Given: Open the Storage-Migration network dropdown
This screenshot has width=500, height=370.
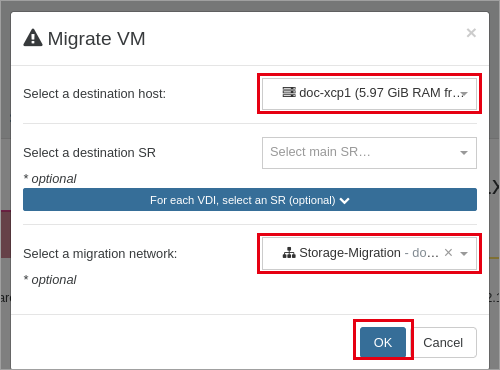Looking at the screenshot, I should pos(369,253).
